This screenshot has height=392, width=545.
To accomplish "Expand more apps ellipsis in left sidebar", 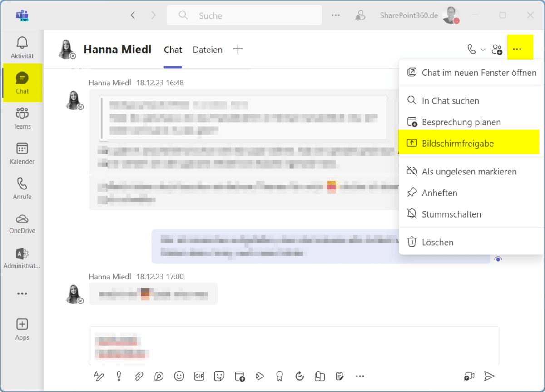I will pyautogui.click(x=22, y=294).
